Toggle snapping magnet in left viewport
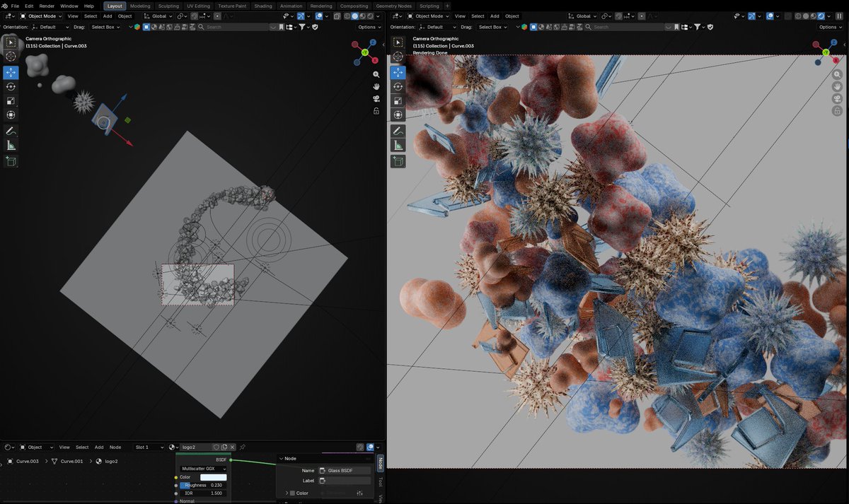The image size is (849, 504). 192,16
